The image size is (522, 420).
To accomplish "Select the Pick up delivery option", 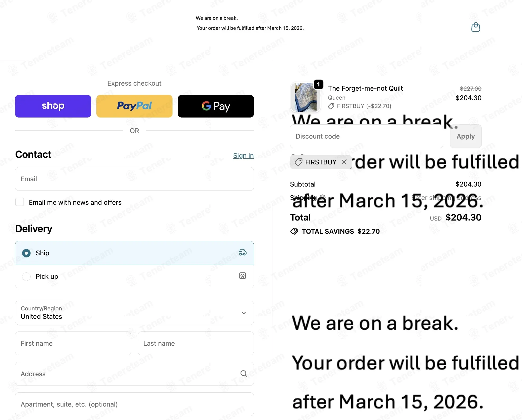I will pyautogui.click(x=134, y=276).
